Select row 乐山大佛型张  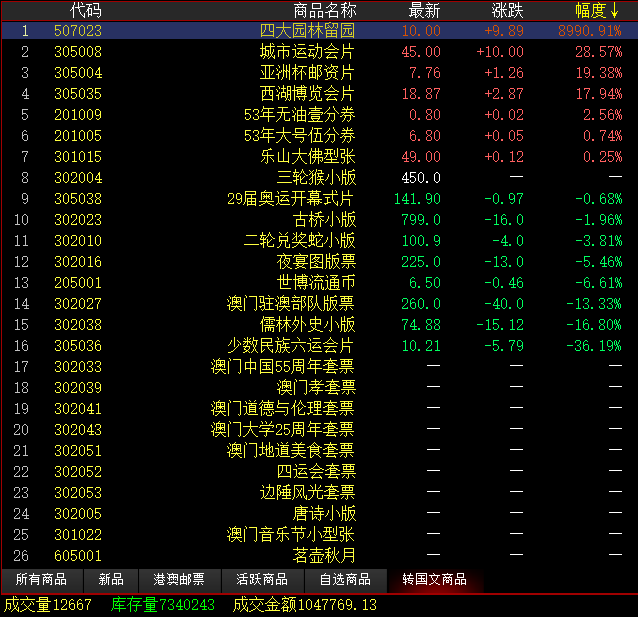(x=319, y=157)
